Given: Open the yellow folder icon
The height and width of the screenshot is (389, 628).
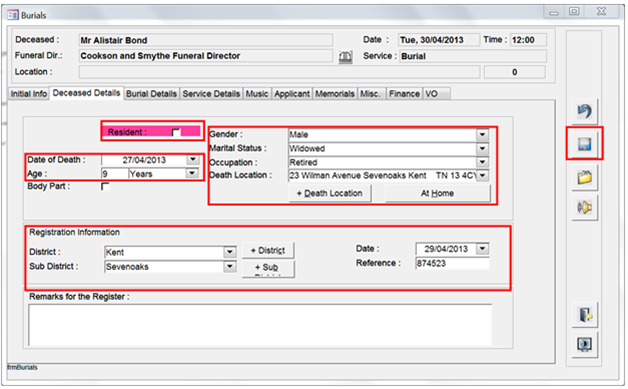Looking at the screenshot, I should (x=584, y=177).
